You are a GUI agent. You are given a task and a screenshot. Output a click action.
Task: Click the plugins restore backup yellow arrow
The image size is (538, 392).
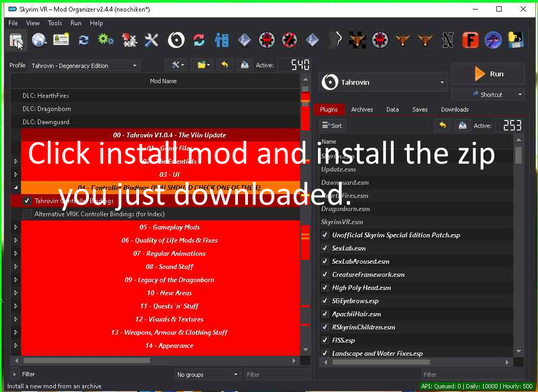443,126
